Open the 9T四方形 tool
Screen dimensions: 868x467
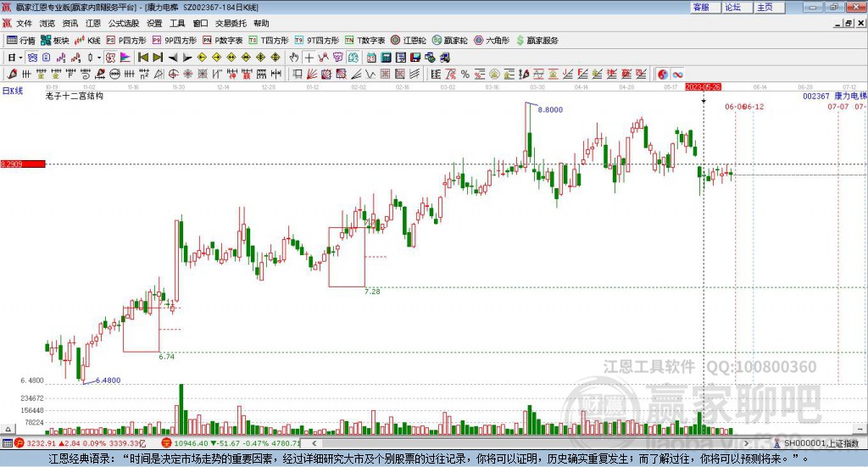click(317, 41)
